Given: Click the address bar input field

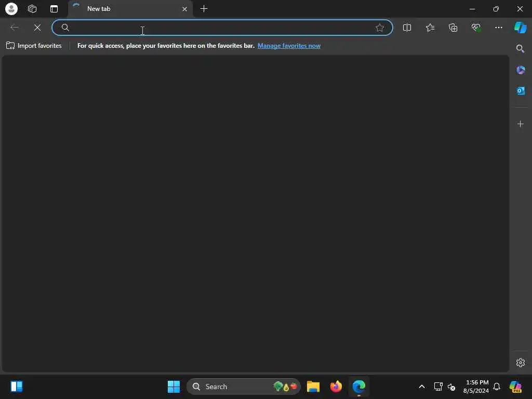Looking at the screenshot, I should click(222, 28).
